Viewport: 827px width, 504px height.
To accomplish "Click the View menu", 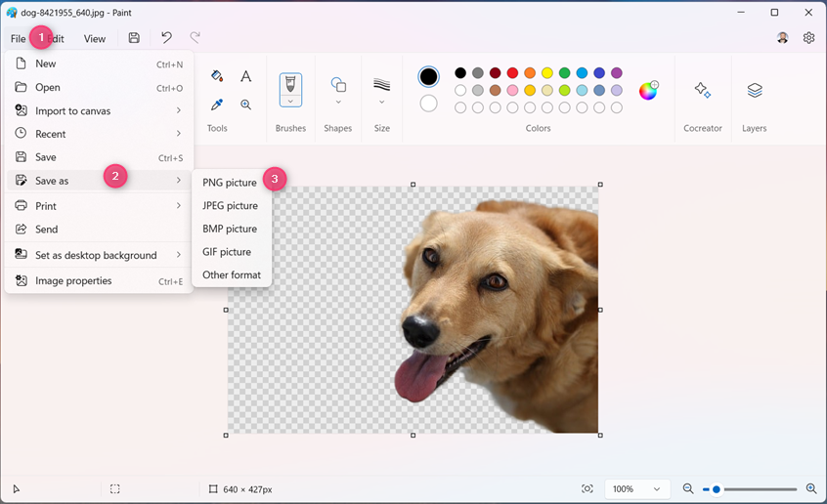I will click(x=95, y=39).
